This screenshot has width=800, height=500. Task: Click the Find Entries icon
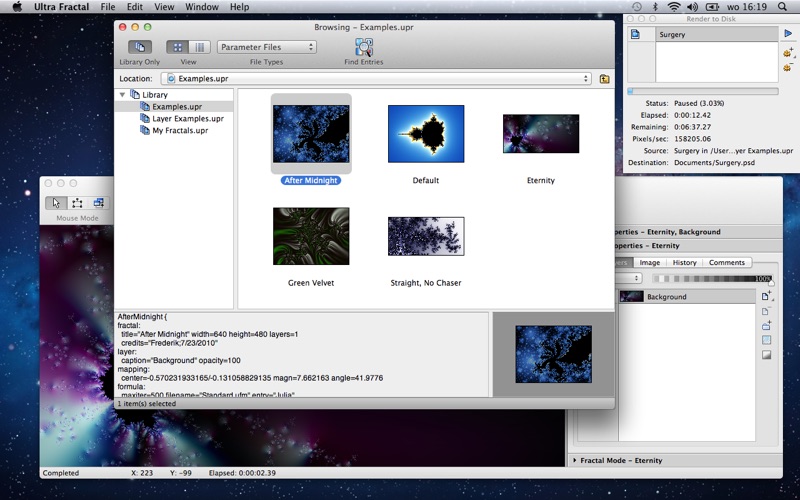tap(364, 47)
